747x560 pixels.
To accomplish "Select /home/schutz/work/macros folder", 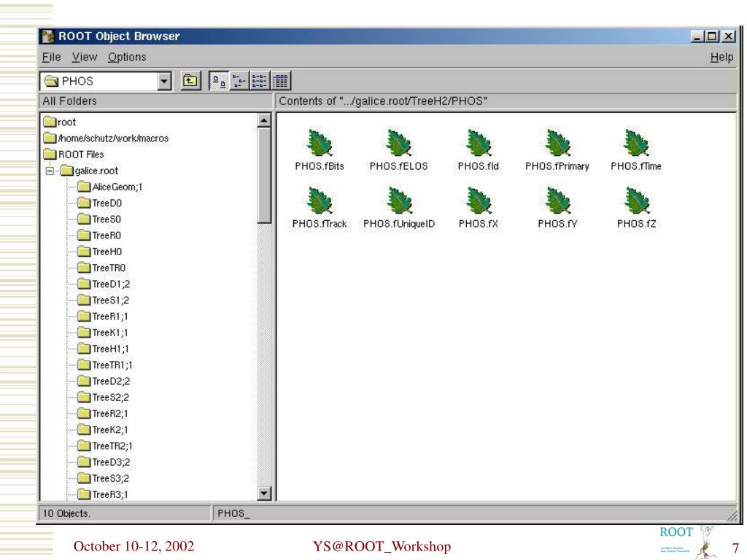I will [x=106, y=138].
